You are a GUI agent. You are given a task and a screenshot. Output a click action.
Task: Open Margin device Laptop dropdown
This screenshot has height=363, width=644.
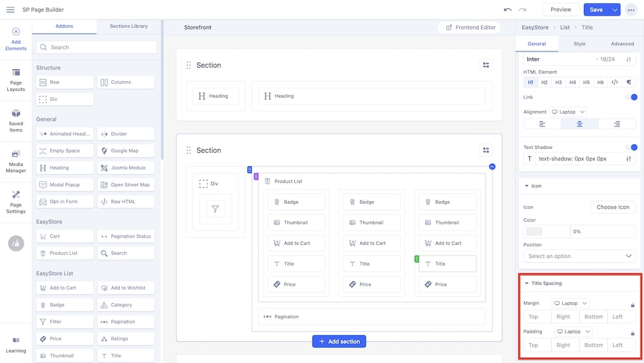570,303
